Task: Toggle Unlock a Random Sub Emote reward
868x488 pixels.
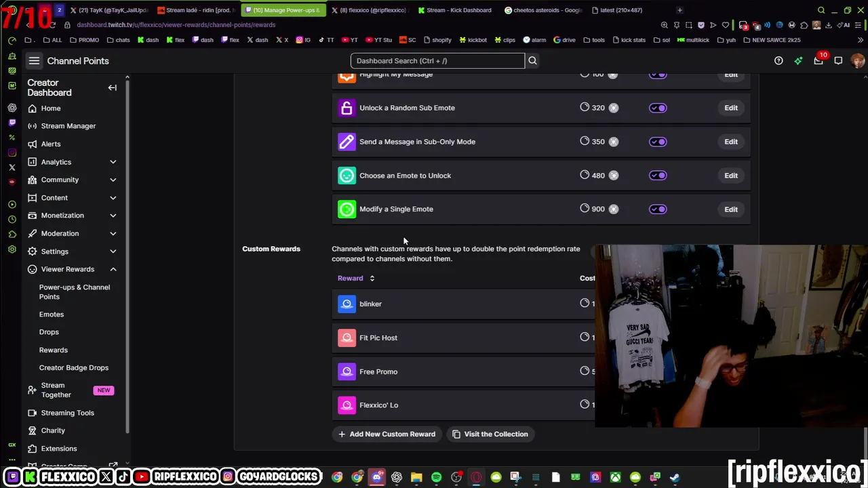Action: [x=658, y=108]
